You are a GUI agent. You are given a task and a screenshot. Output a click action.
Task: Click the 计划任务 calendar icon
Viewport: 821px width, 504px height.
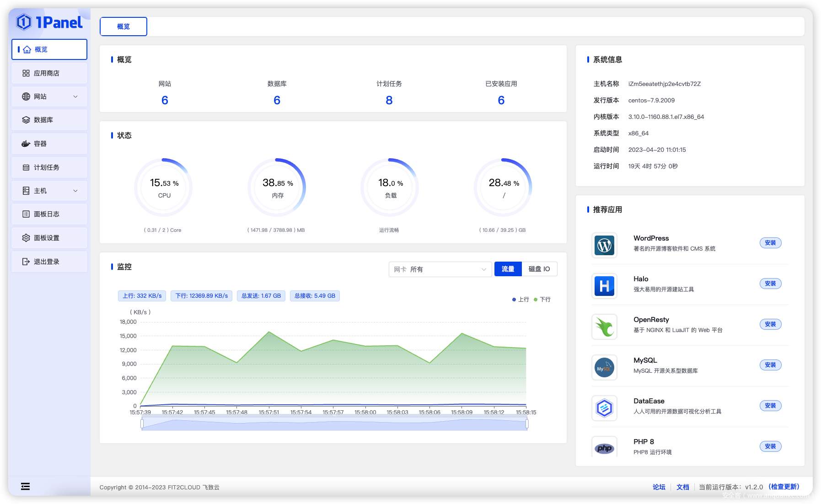(x=26, y=167)
